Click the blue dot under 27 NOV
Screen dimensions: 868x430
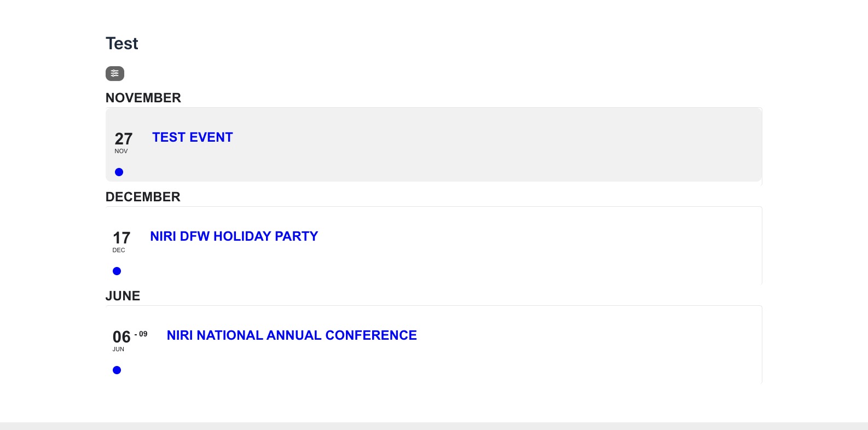point(119,172)
